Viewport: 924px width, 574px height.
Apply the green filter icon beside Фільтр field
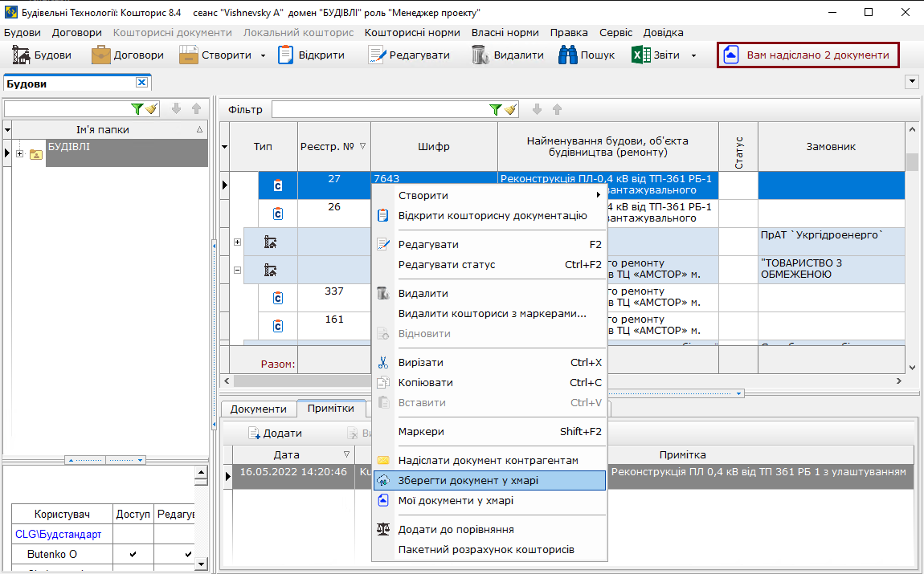pos(496,109)
